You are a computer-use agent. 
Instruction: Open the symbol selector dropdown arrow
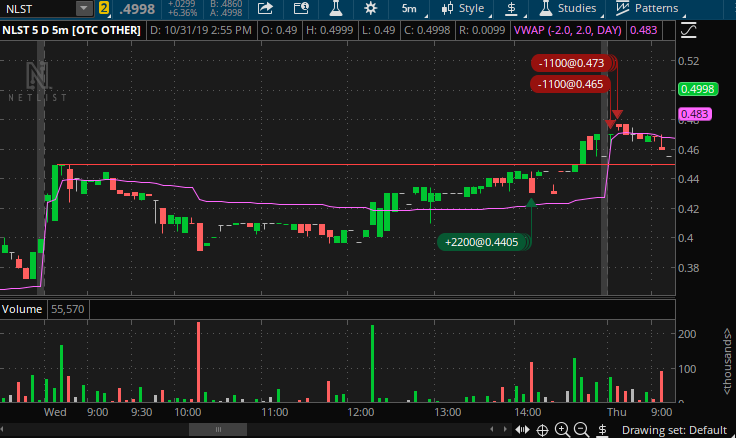click(84, 8)
